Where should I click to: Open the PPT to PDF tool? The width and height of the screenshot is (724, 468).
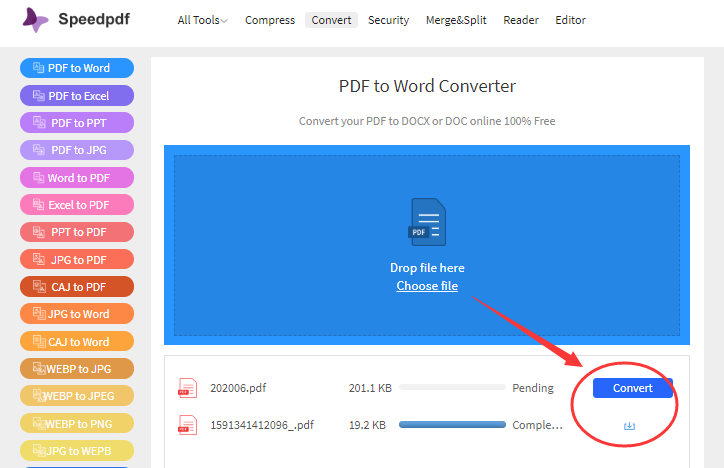pyautogui.click(x=77, y=232)
